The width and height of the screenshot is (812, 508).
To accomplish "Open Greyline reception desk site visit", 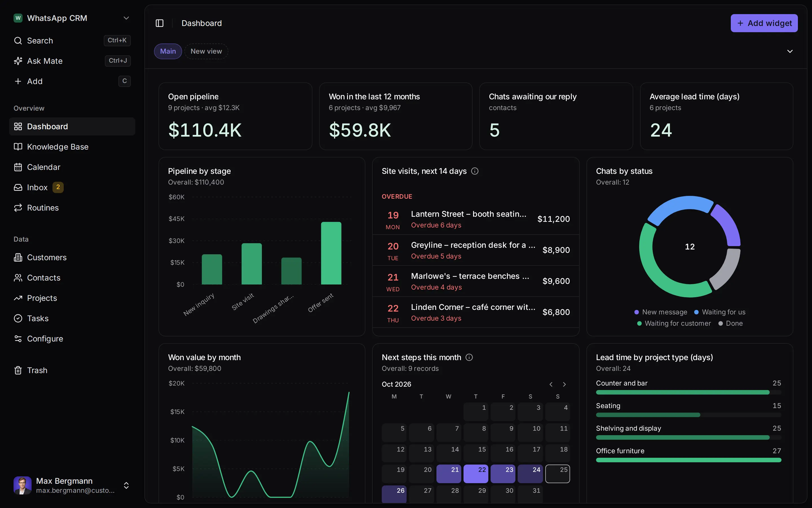I will [476, 250].
